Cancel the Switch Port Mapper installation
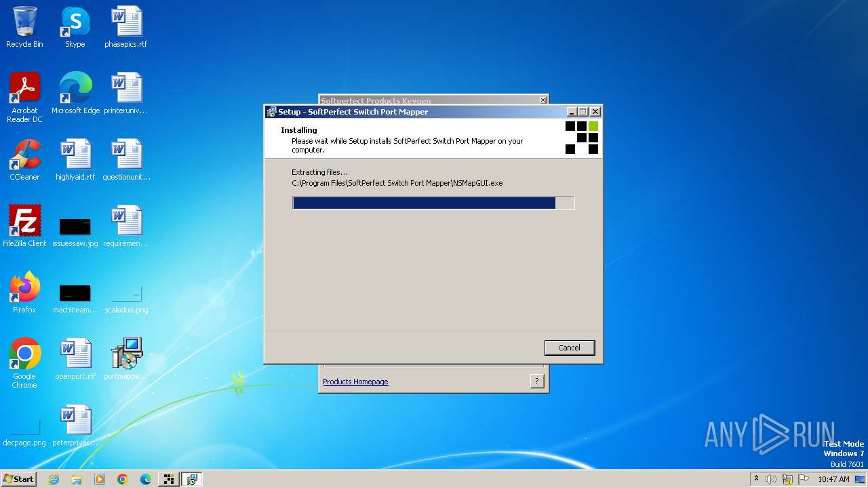The image size is (868, 488). pyautogui.click(x=569, y=348)
